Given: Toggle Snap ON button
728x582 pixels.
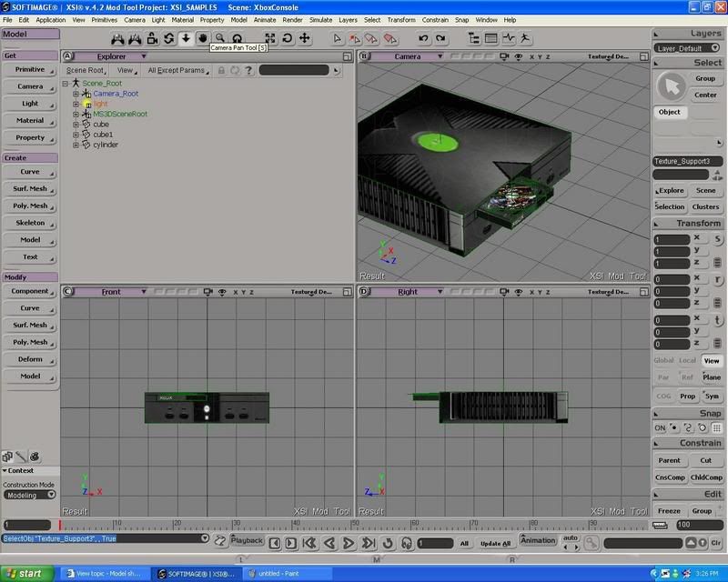Looking at the screenshot, I should (660, 428).
